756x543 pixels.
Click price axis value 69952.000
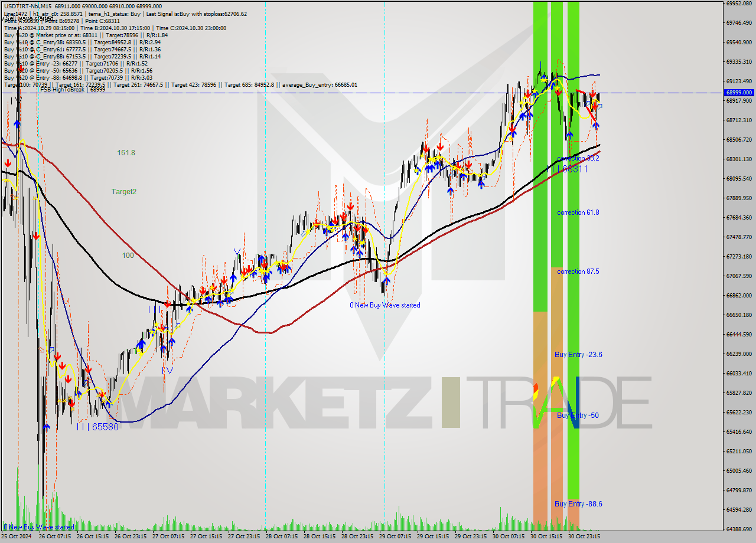tap(739, 3)
